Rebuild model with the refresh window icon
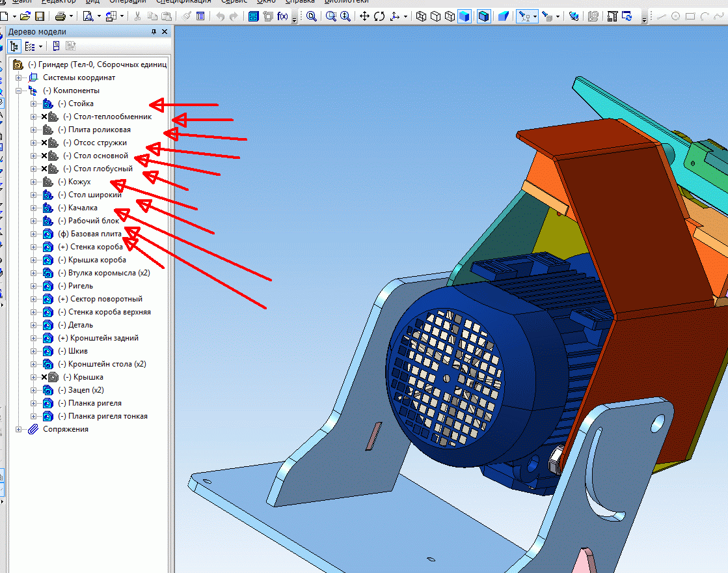Viewport: 728px width, 573px height. [x=627, y=16]
